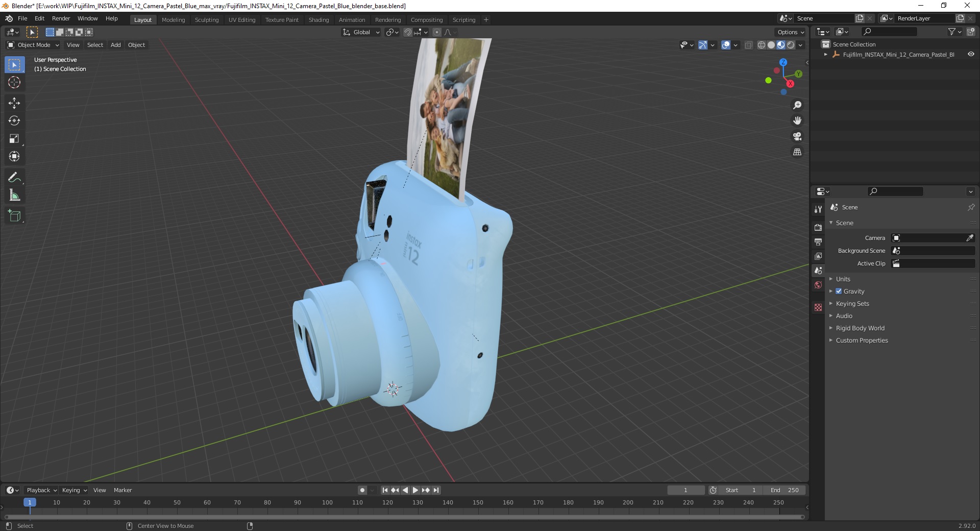Switch to rendered viewport shading
Image resolution: width=980 pixels, height=531 pixels.
pos(791,45)
